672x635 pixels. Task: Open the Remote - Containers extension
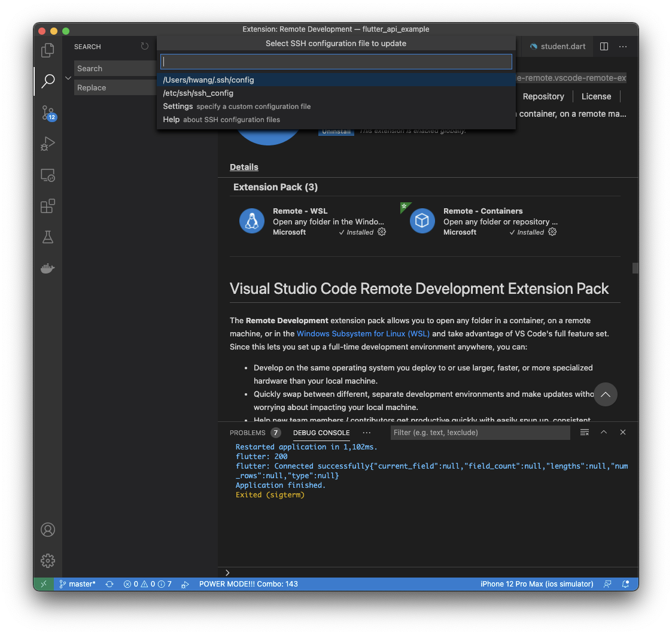tap(483, 221)
